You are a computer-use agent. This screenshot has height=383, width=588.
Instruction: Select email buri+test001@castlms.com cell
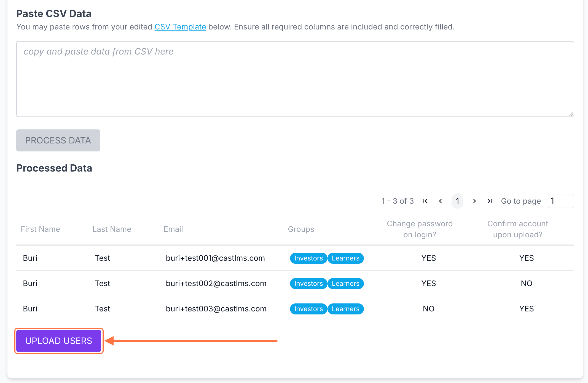(215, 258)
